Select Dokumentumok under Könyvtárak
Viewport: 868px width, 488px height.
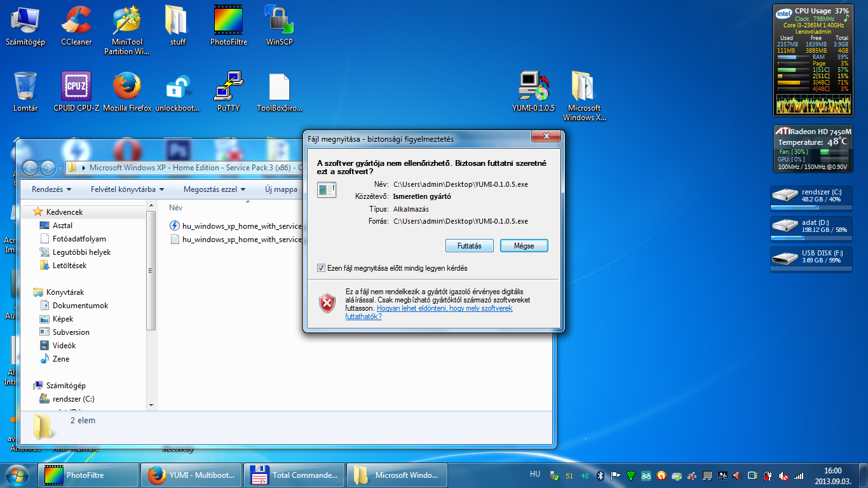tap(80, 306)
